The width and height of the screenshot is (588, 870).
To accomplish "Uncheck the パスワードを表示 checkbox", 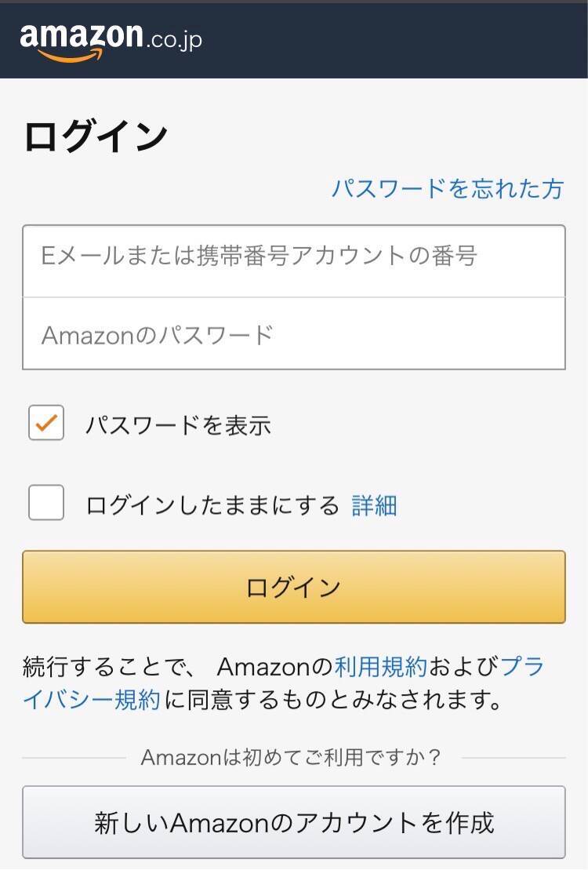I will coord(46,424).
